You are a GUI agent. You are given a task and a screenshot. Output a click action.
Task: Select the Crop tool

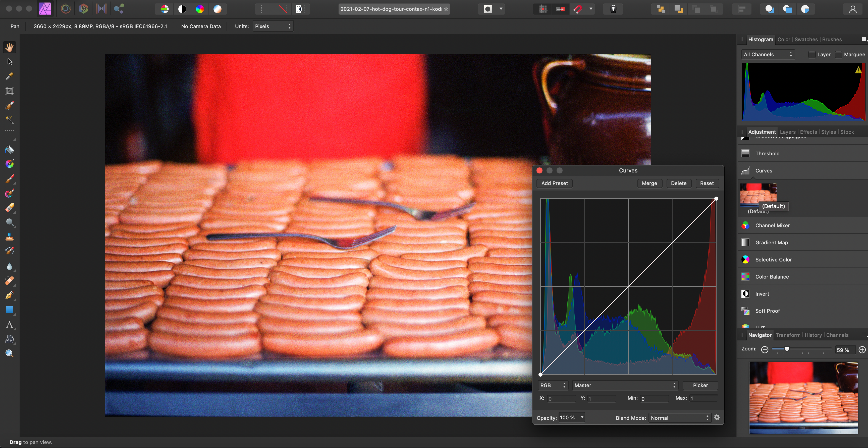point(10,91)
